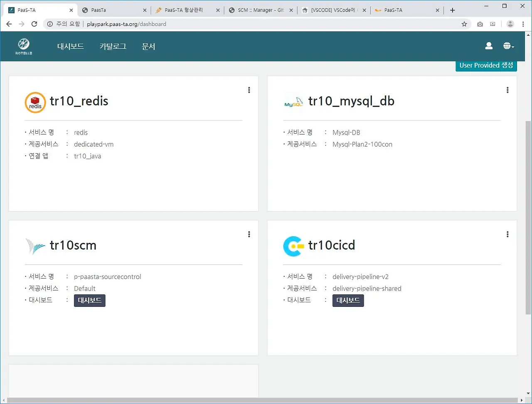
Task: Click the tr10scm source control logo
Action: (x=35, y=246)
